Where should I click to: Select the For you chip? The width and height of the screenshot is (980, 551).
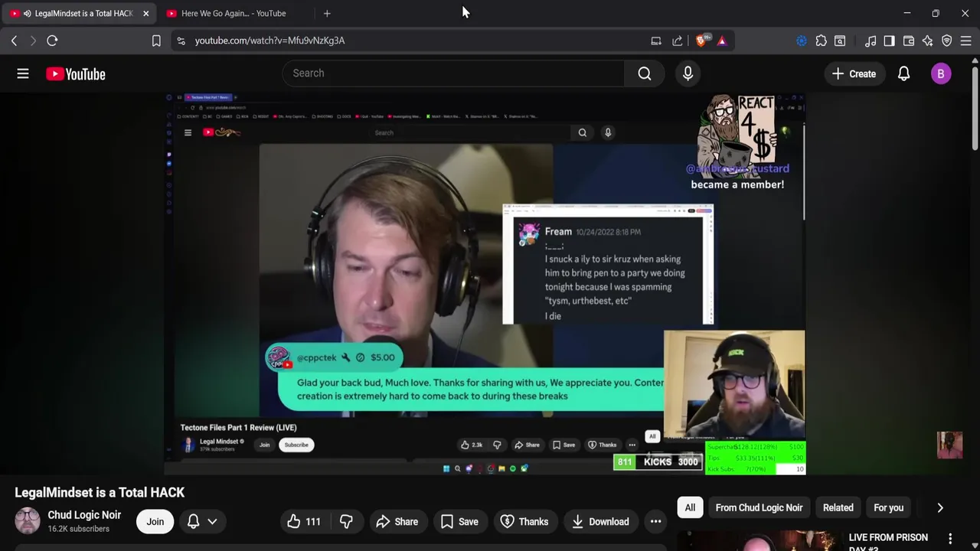coord(888,507)
